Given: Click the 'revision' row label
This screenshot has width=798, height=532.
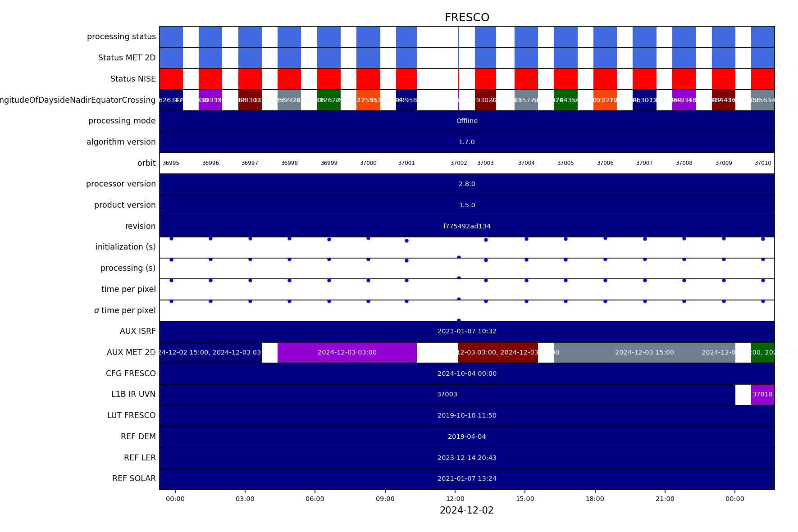Looking at the screenshot, I should [140, 226].
